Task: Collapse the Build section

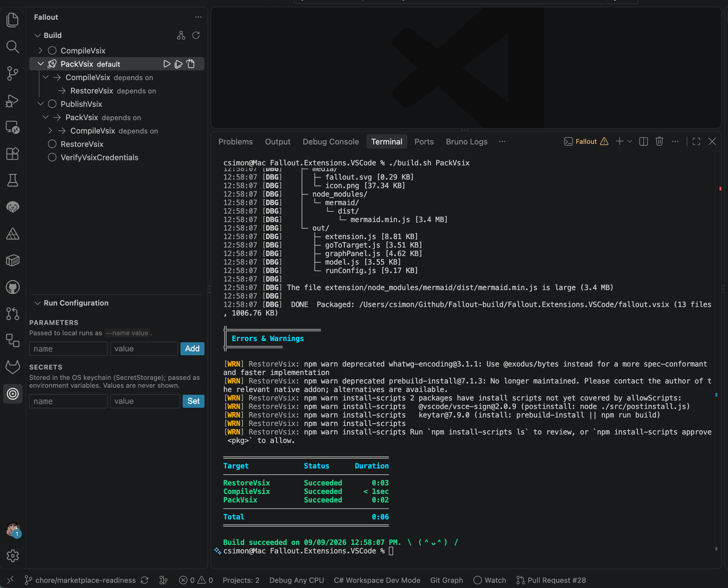Action: [x=37, y=35]
